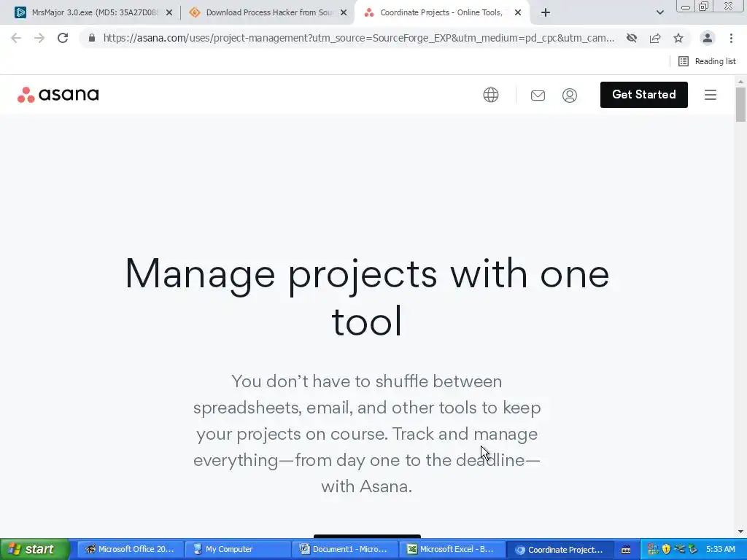Click the yellow security shield tray icon

tap(666, 550)
